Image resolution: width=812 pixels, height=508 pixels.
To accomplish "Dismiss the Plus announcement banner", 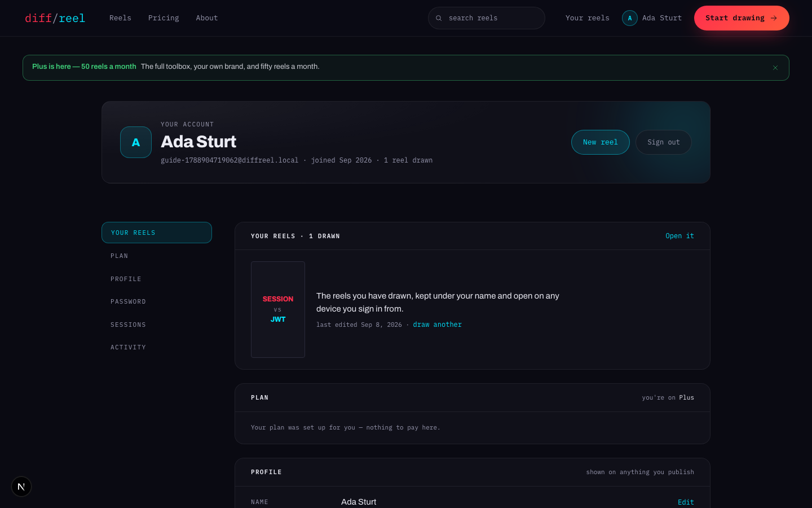I will (x=775, y=68).
